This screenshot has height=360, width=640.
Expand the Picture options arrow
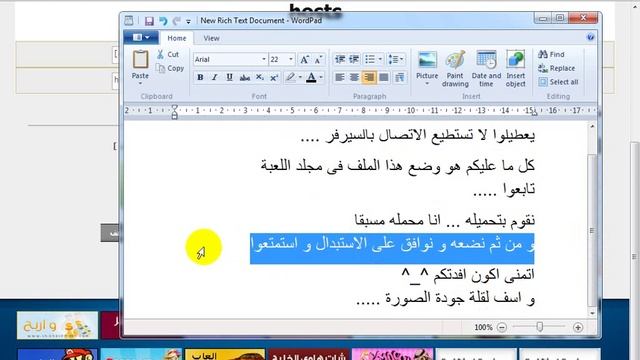[x=427, y=84]
